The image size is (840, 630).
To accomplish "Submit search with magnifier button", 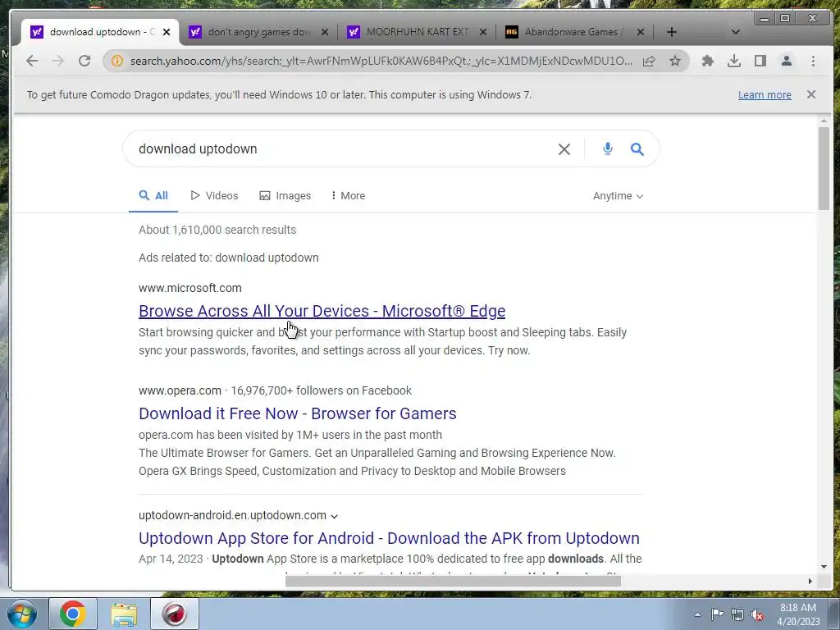I will tap(637, 149).
